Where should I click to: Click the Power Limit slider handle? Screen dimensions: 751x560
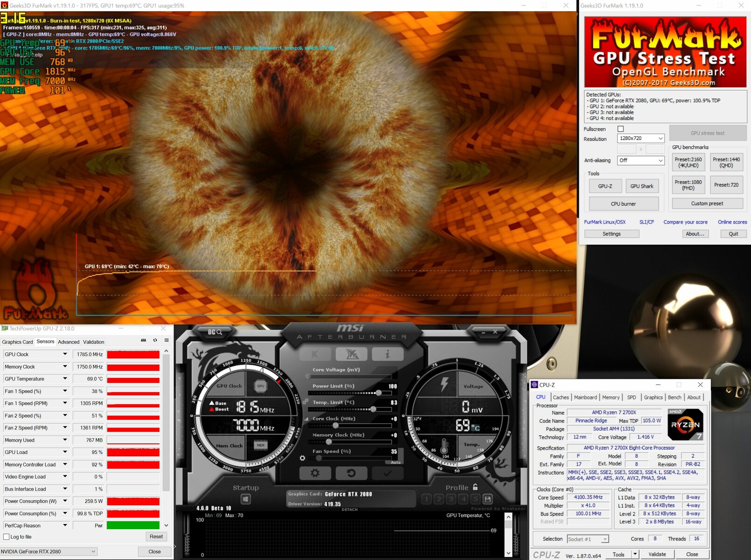[x=379, y=393]
